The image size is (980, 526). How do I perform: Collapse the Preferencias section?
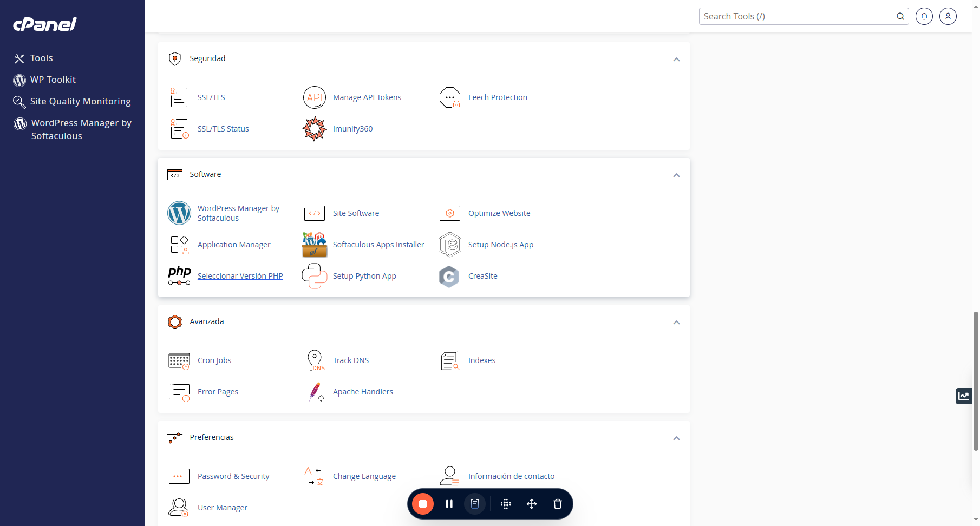coord(676,438)
